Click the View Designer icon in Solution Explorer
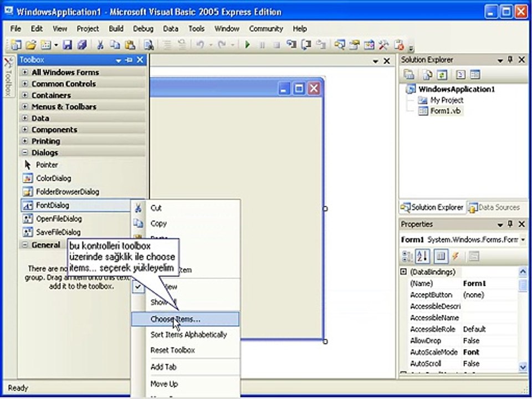The image size is (532, 399). click(x=475, y=75)
